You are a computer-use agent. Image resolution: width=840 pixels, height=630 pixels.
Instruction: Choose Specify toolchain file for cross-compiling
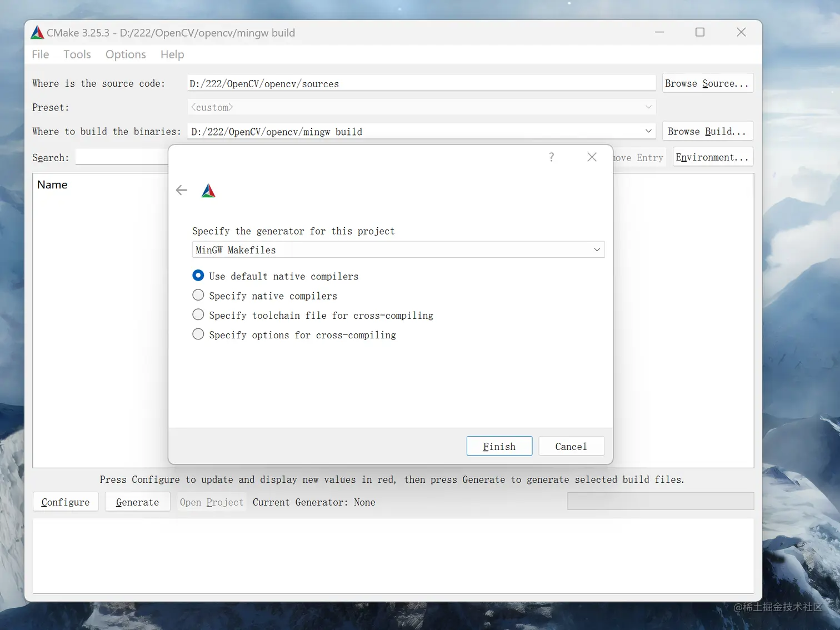click(313, 315)
